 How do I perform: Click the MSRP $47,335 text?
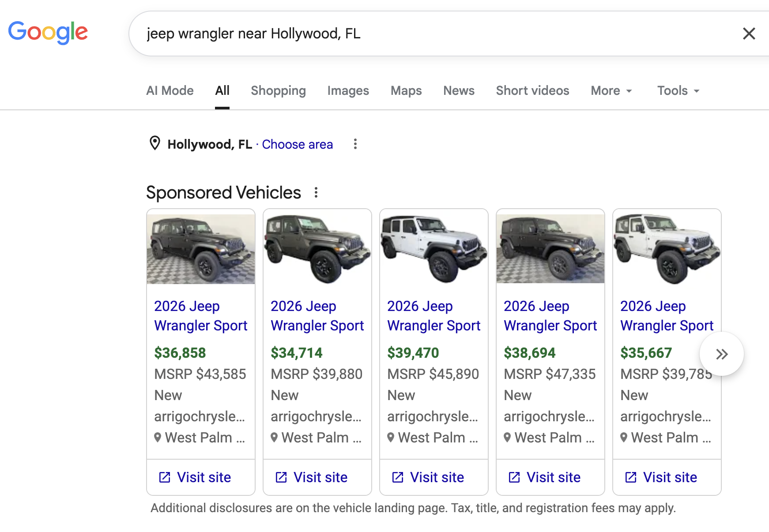click(x=550, y=374)
